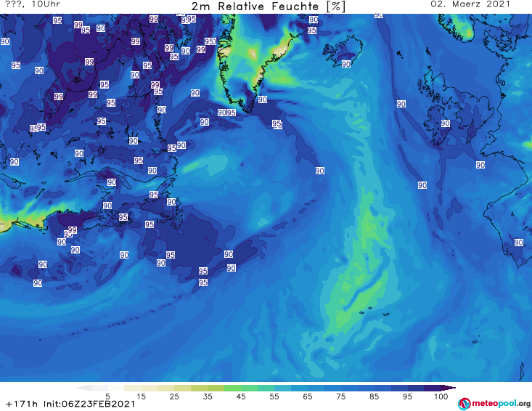
Task: Pick the bright green swatch right of 45
Action: [249, 388]
